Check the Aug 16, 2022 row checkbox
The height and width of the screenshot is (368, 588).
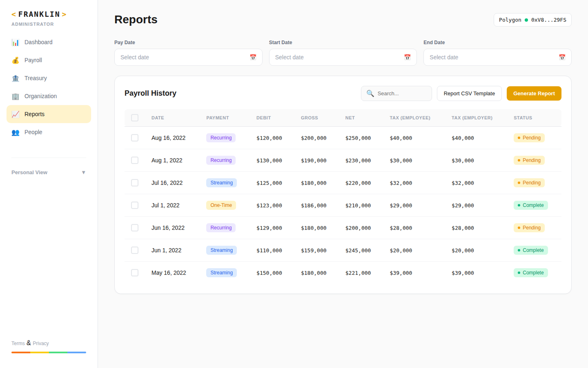(135, 138)
